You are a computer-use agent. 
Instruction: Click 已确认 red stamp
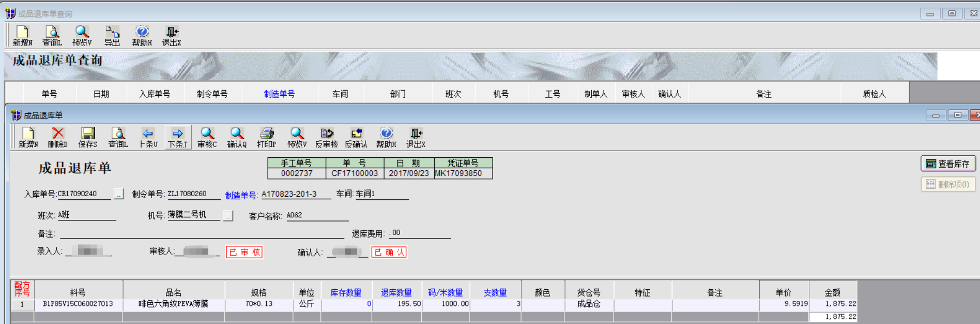(389, 252)
